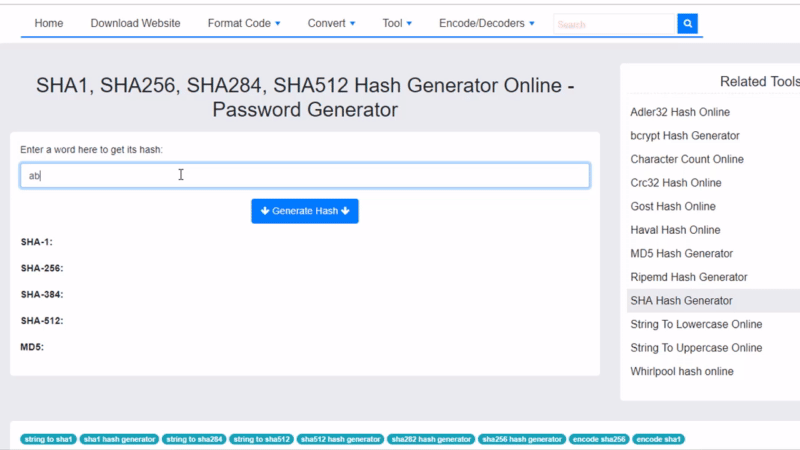Screen dimensions: 800x450
Task: Open the Tool dropdown menu
Action: click(396, 23)
